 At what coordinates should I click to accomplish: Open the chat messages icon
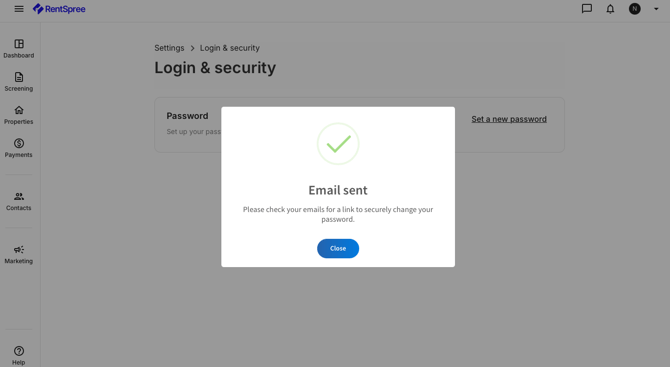click(587, 9)
